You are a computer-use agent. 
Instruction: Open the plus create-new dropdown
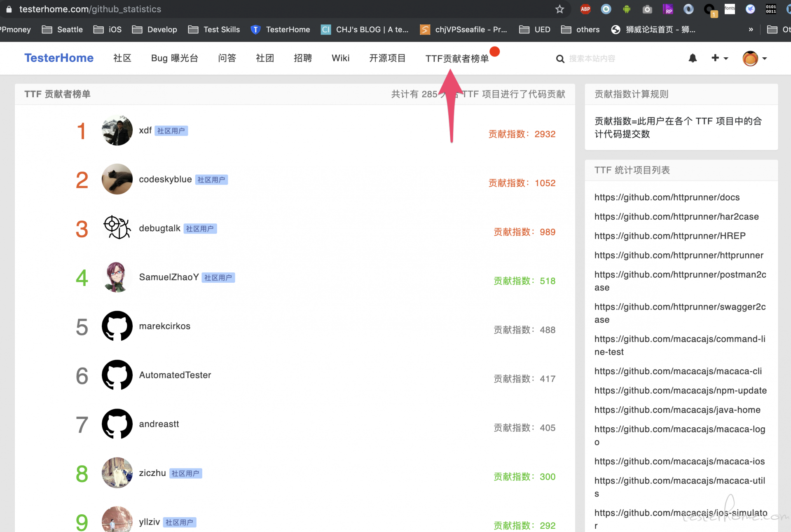(x=720, y=58)
